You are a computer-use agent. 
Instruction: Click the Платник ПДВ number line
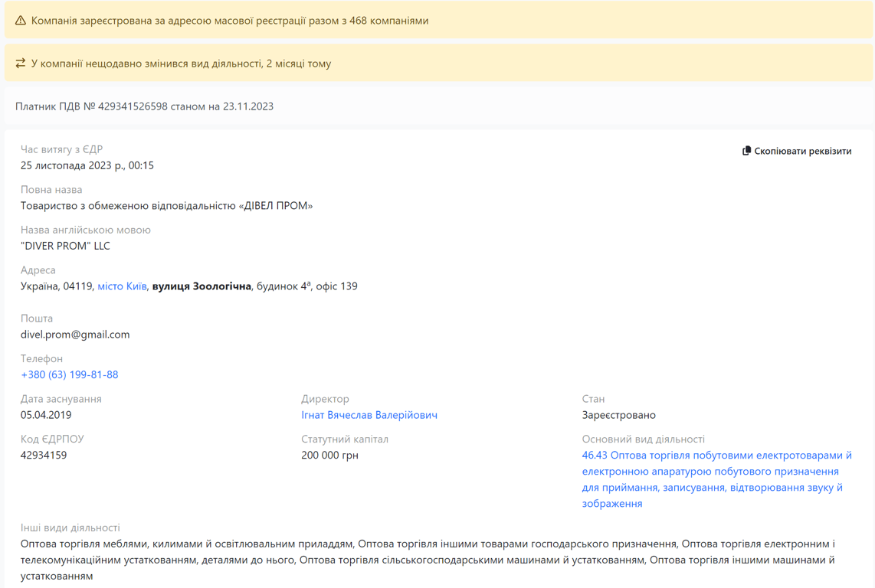click(x=144, y=106)
